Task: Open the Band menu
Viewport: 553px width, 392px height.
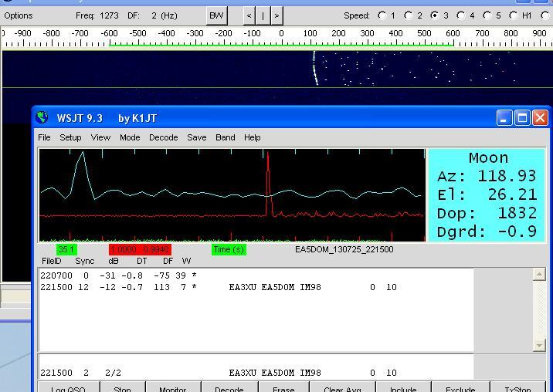Action: click(x=225, y=137)
